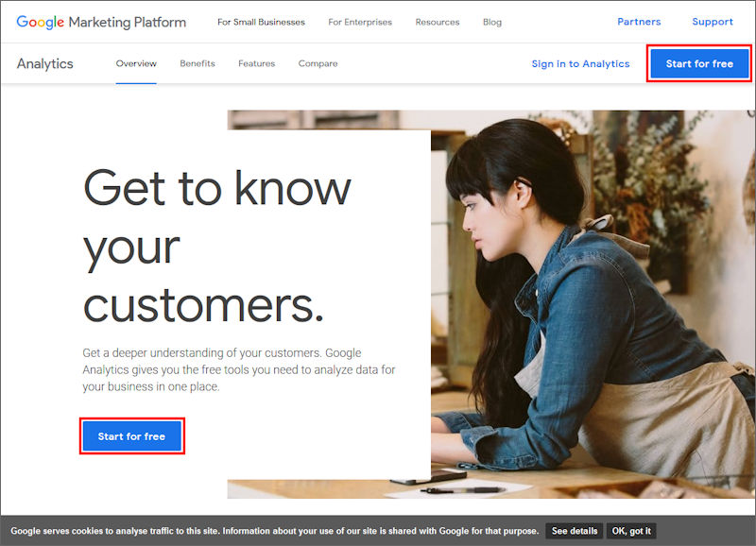Click the cookie notice text
The width and height of the screenshot is (756, 546).
pos(274,531)
